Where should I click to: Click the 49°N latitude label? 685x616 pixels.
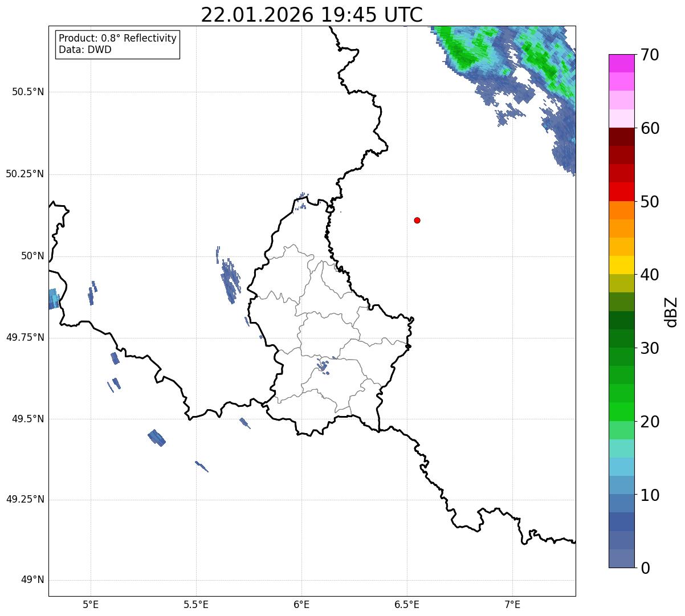32,580
